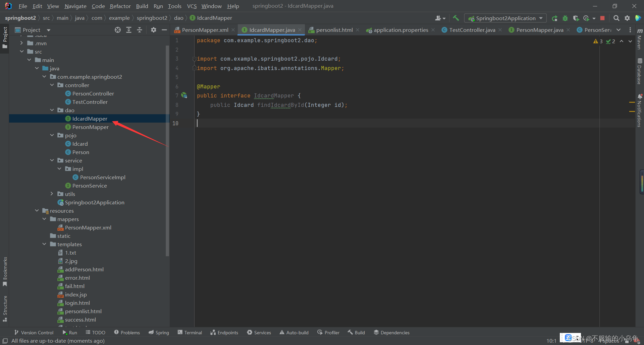
Task: Open the Database tool window
Action: (640, 71)
